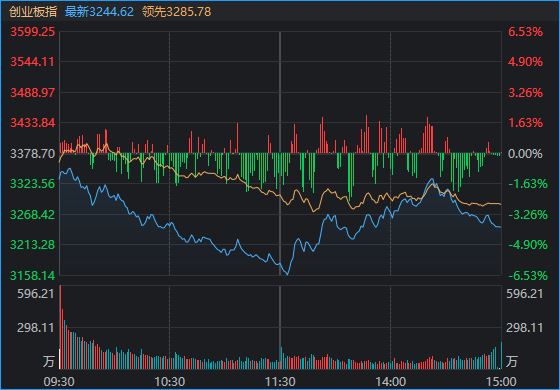Click the 10:30 time axis label
This screenshot has height=390, width=560.
[170, 382]
